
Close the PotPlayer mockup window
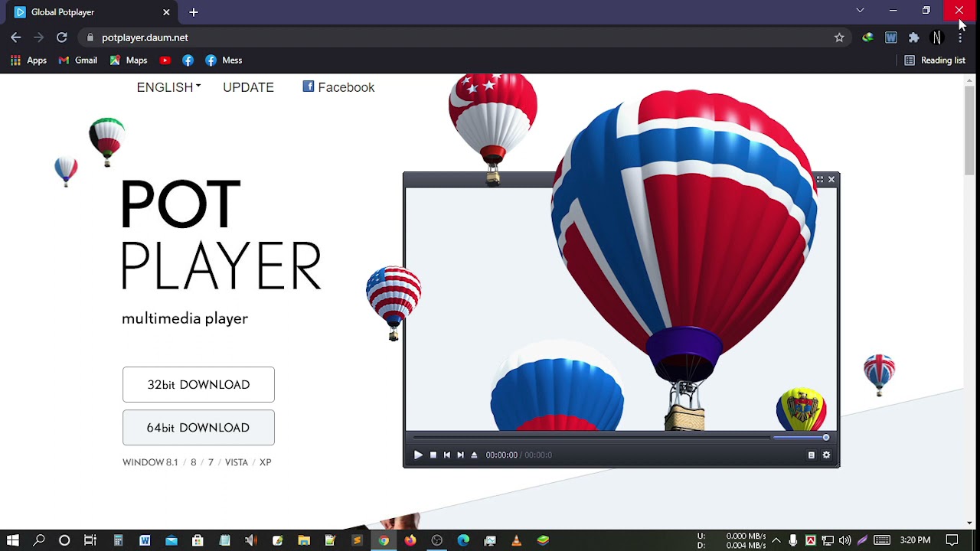point(831,180)
